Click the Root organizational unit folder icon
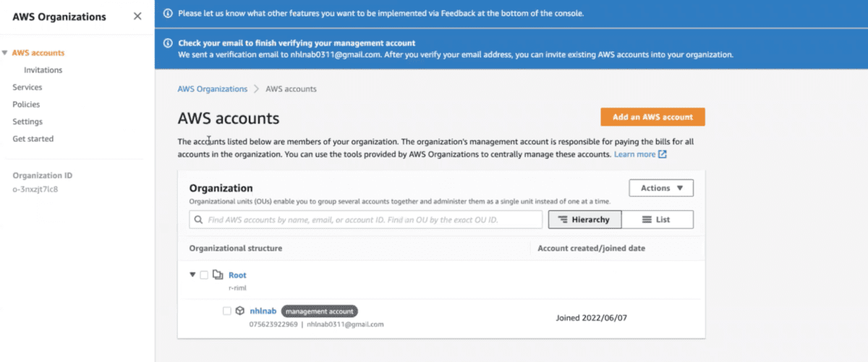 click(217, 275)
